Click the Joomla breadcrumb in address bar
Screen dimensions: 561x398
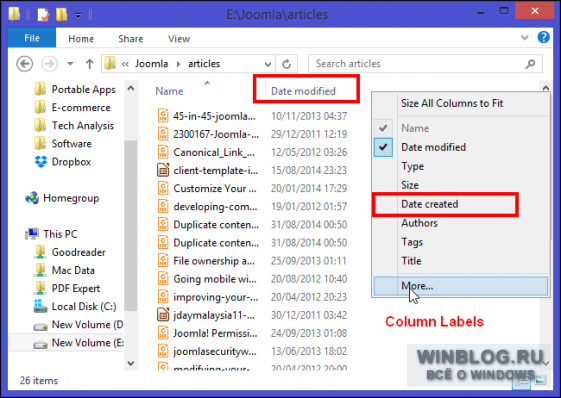(151, 64)
